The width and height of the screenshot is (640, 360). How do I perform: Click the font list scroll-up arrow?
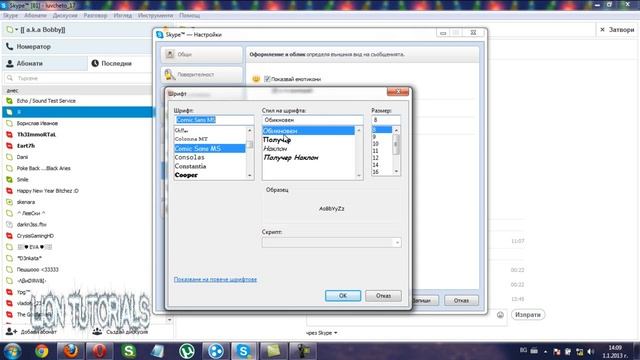click(x=250, y=130)
